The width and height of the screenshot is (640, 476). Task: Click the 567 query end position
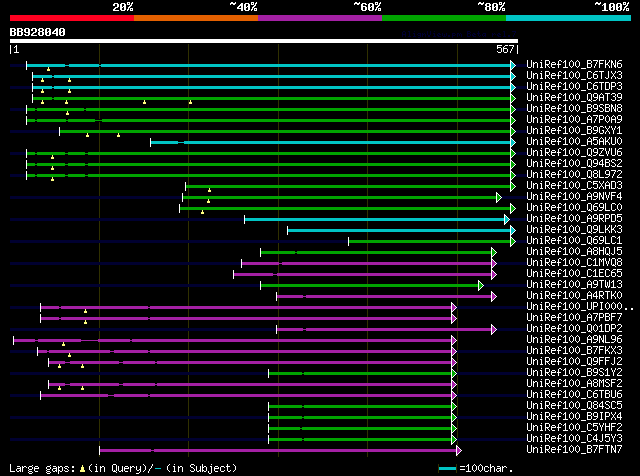pos(505,49)
